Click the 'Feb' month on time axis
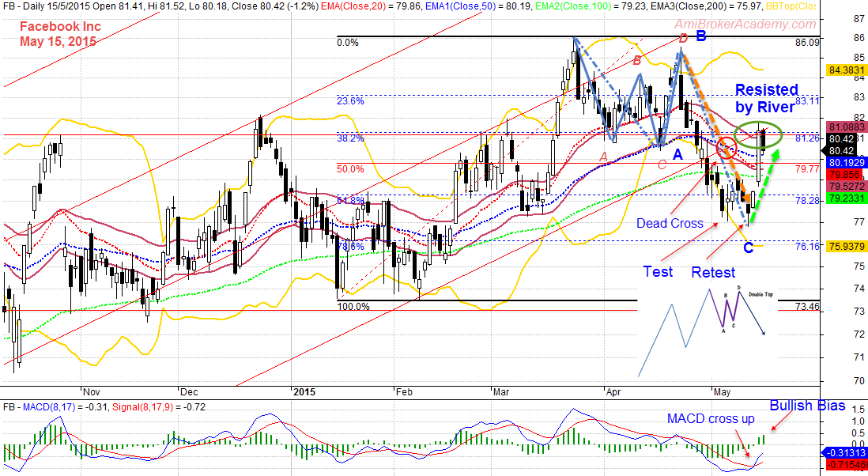Screen dimensions: 868x476 pyautogui.click(x=404, y=392)
